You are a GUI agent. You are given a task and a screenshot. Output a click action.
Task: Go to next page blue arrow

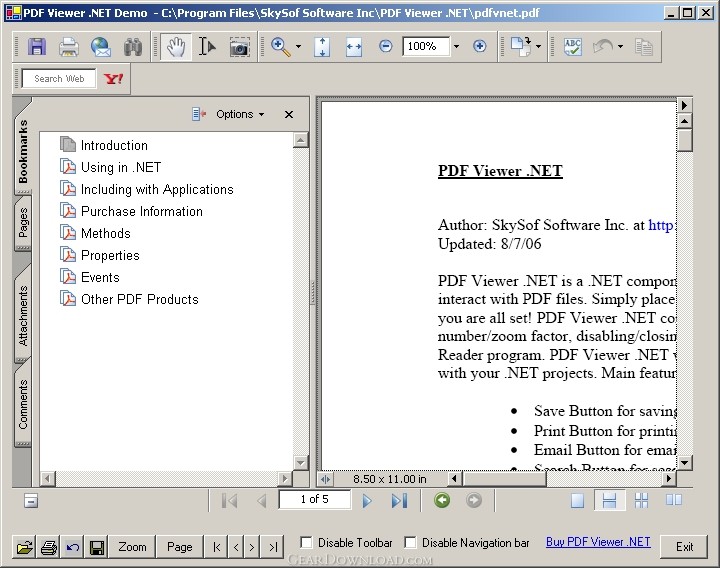click(366, 501)
